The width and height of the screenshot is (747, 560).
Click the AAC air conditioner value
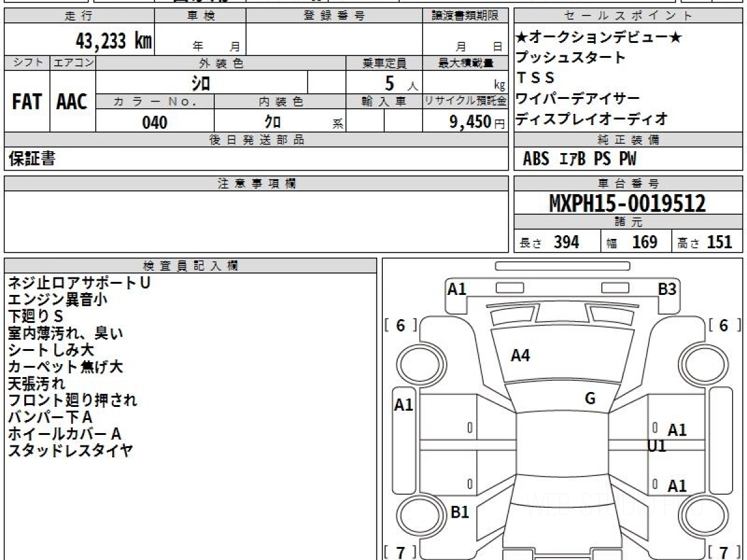click(x=72, y=102)
